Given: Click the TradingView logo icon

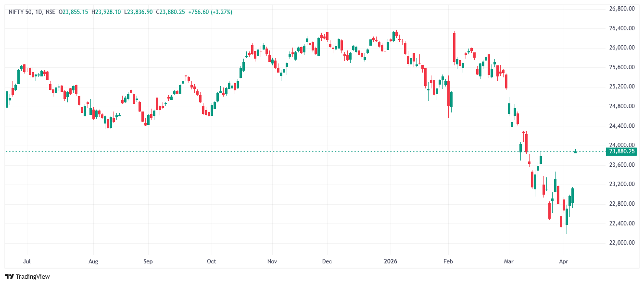Looking at the screenshot, I should 9,276.
